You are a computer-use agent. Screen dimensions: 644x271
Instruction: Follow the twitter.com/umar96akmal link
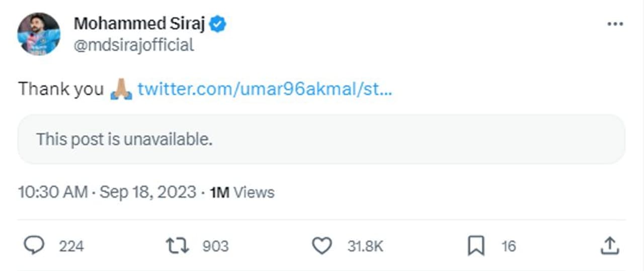(x=264, y=89)
